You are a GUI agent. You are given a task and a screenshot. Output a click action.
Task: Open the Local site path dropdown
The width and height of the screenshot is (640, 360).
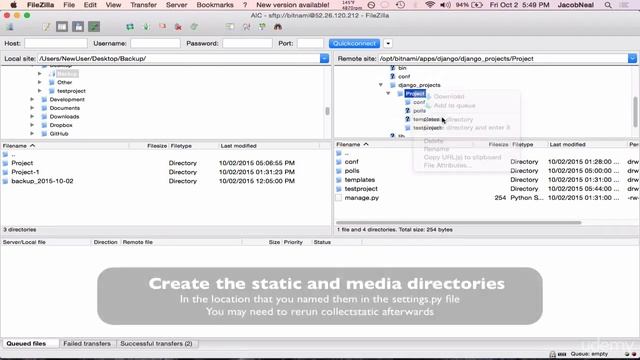tap(324, 59)
